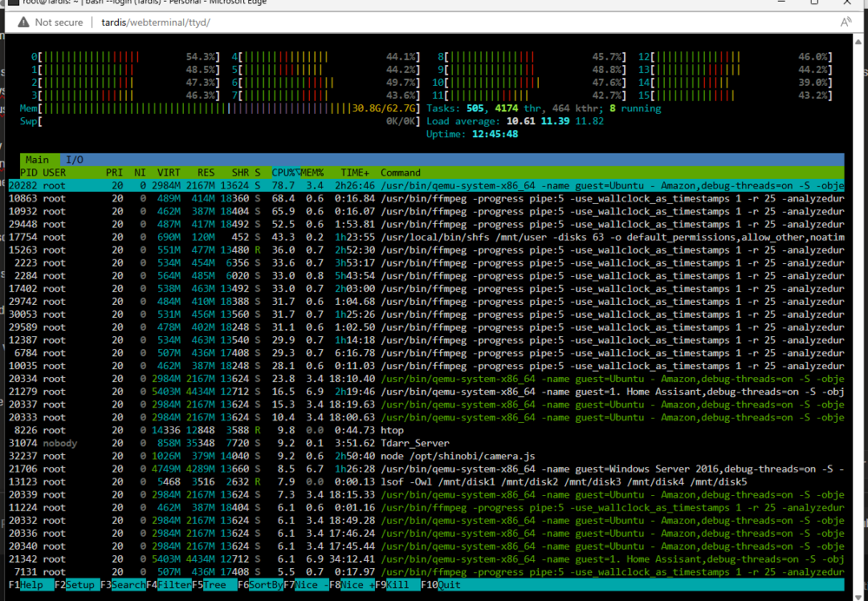Toggle F5 Tree view in the function bar
868x601 pixels.
[x=214, y=585]
